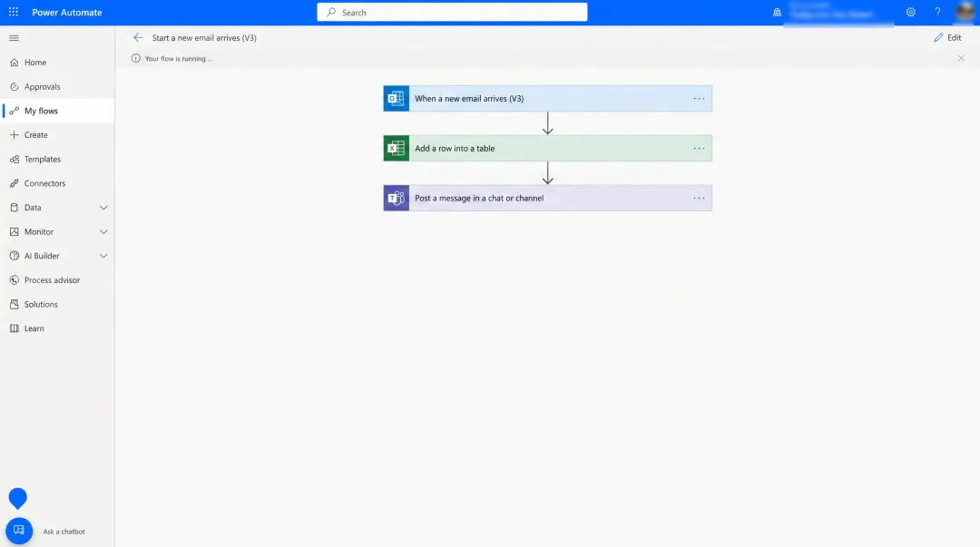
Task: Open the environments icon in header
Action: (777, 13)
